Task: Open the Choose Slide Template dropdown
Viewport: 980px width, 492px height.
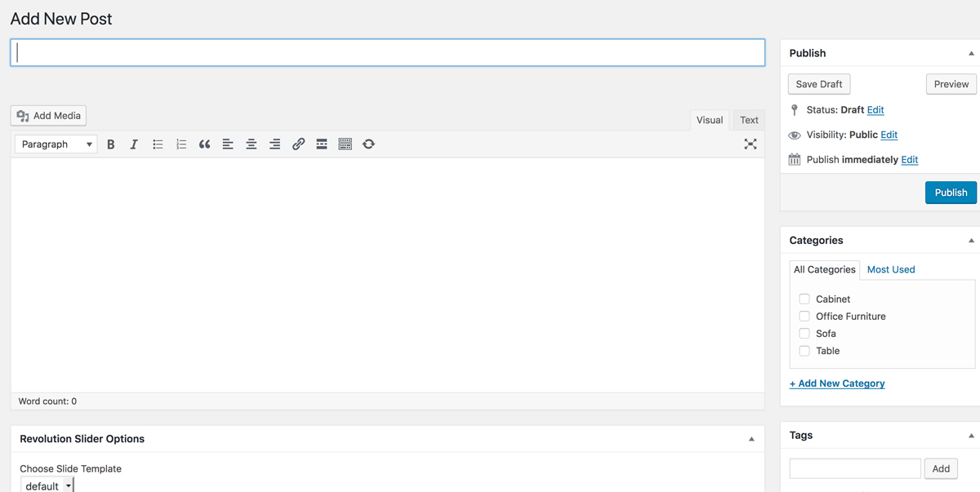Action: (47, 485)
